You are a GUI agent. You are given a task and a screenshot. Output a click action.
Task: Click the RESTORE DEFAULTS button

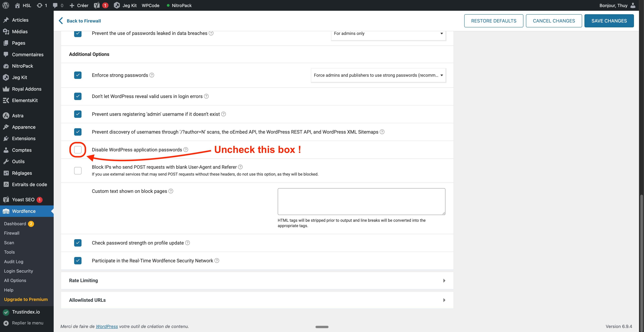pyautogui.click(x=494, y=21)
